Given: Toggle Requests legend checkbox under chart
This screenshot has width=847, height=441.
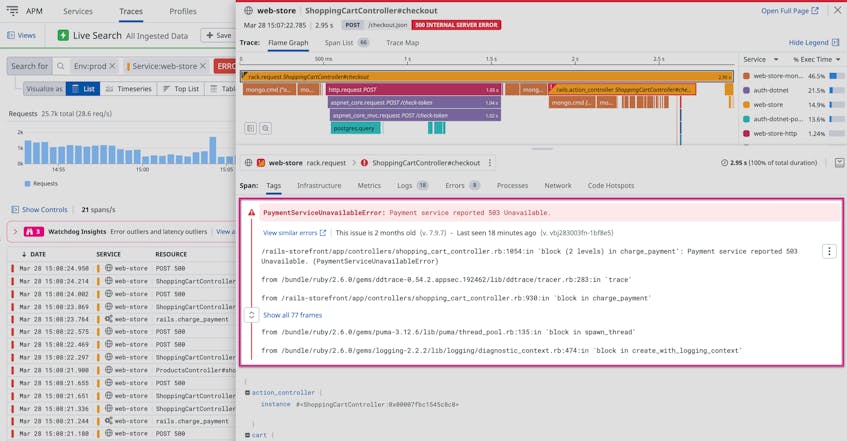Looking at the screenshot, I should [28, 184].
